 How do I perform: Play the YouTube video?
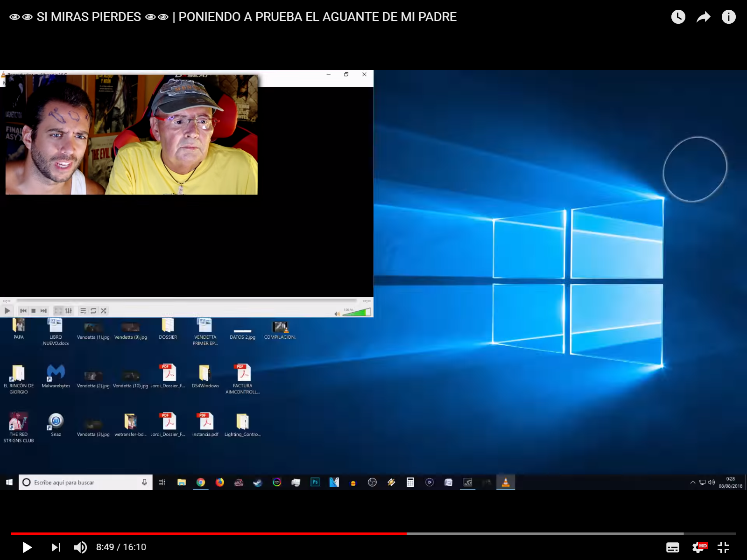pos(27,547)
